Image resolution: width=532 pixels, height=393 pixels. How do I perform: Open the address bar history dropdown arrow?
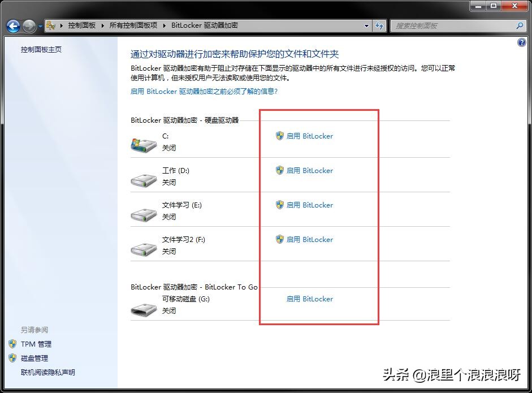pos(365,25)
